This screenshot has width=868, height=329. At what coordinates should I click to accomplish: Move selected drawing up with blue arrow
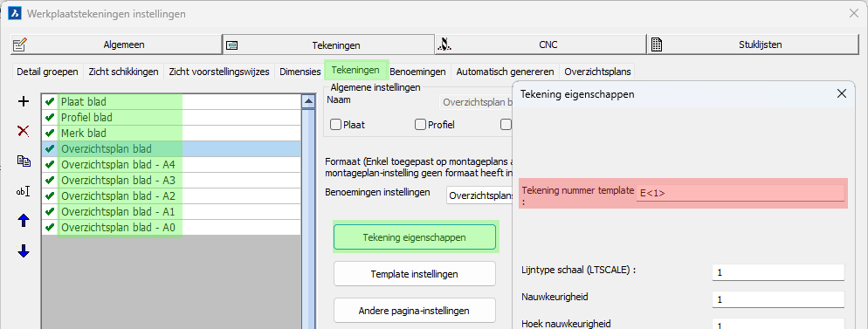pyautogui.click(x=24, y=221)
